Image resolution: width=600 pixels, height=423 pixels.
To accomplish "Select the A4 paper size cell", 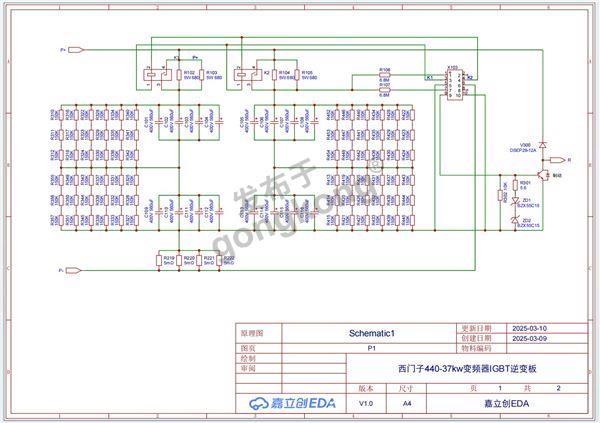I will pyautogui.click(x=407, y=403).
